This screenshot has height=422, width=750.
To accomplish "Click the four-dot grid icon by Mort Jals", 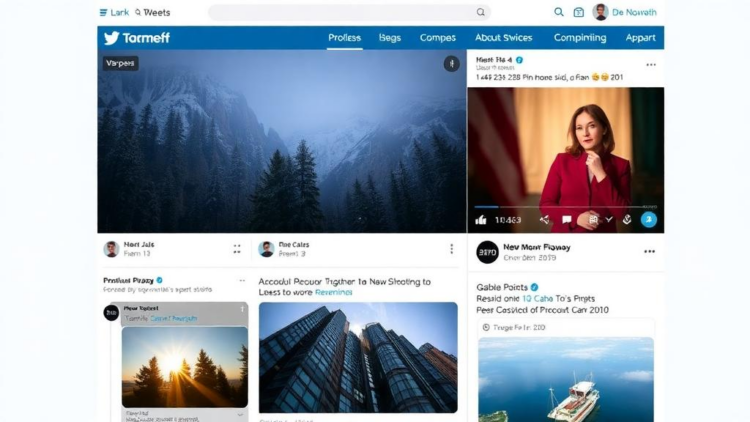I will (237, 249).
